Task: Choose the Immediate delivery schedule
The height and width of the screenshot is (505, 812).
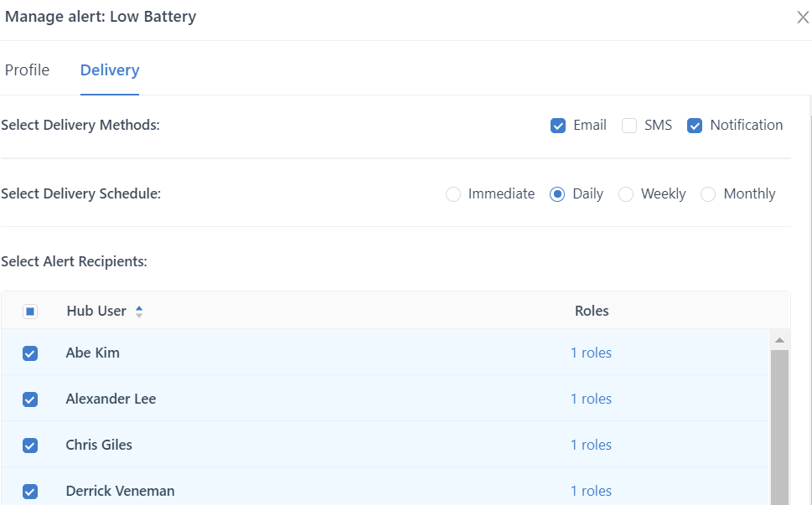Action: pos(453,194)
